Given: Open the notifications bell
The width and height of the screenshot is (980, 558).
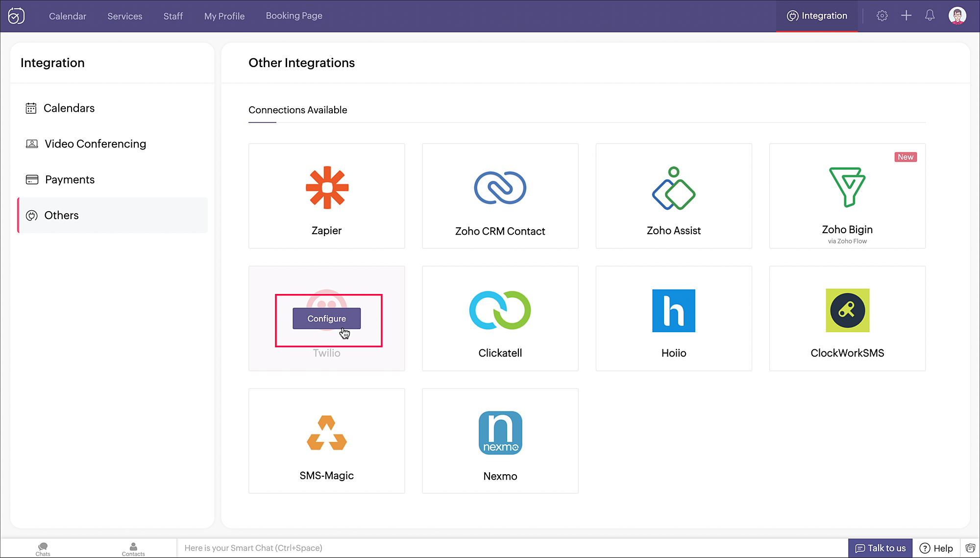Looking at the screenshot, I should [930, 16].
